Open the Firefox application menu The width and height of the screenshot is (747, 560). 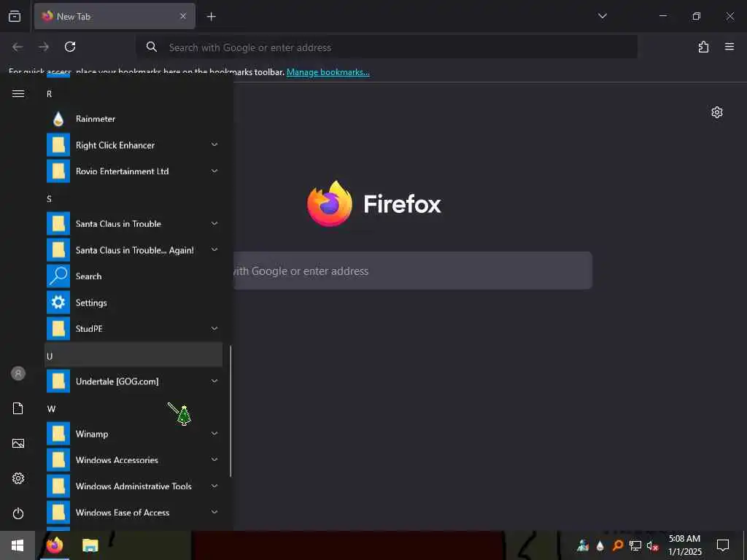pyautogui.click(x=729, y=47)
